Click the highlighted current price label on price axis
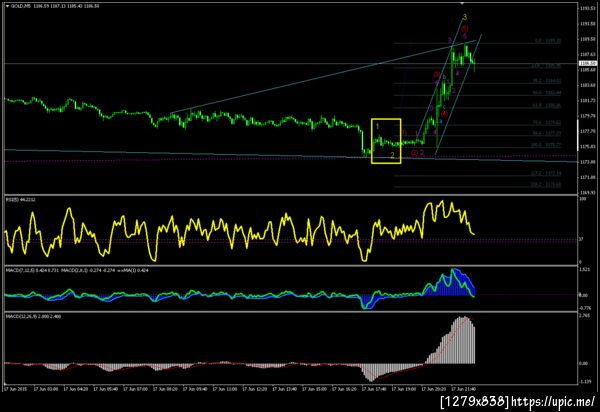The image size is (600, 412). [588, 63]
